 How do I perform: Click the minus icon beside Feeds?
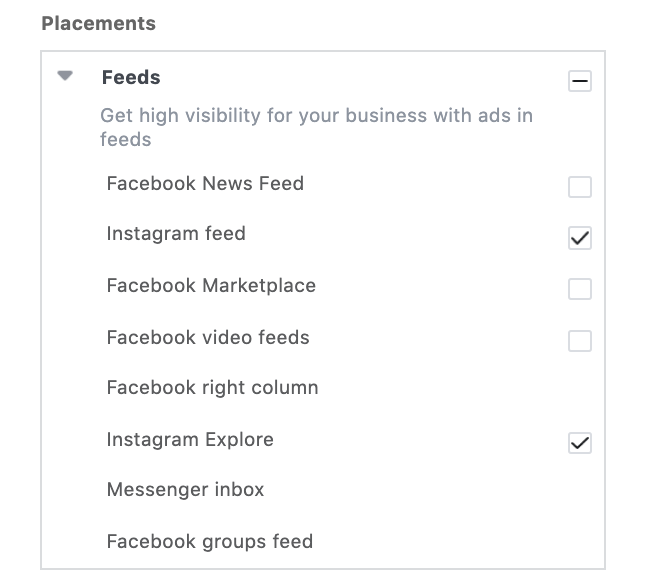[579, 81]
